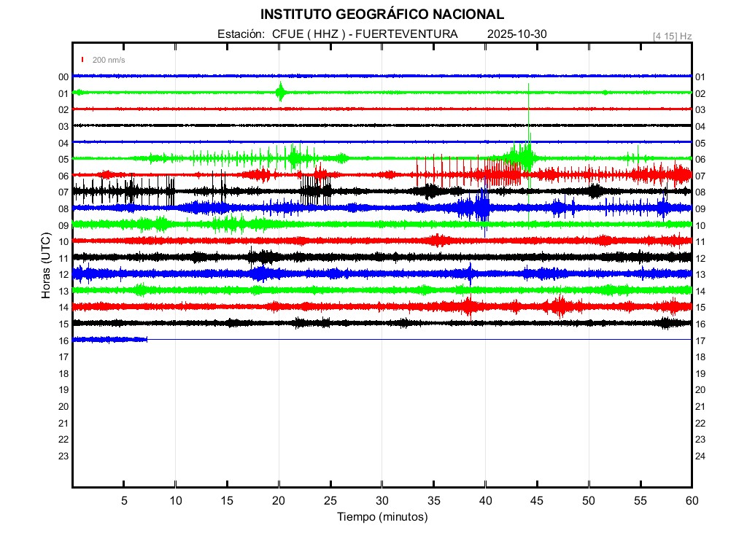
Task: Click the 45 minute tick label
Action: pyautogui.click(x=536, y=500)
